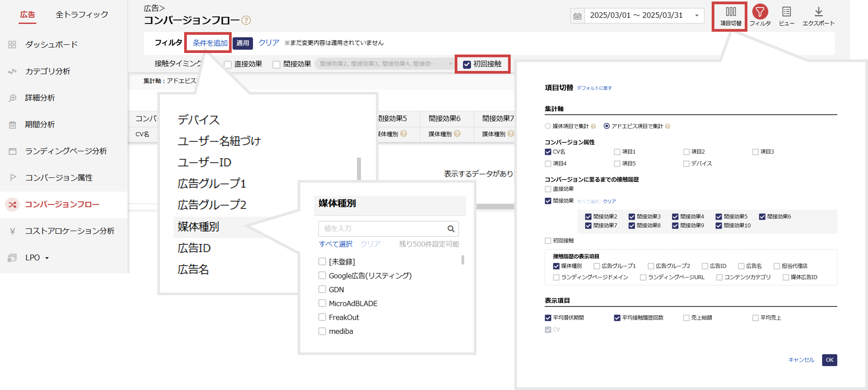
Task: Open ダッシュボード from sidebar
Action: click(51, 44)
